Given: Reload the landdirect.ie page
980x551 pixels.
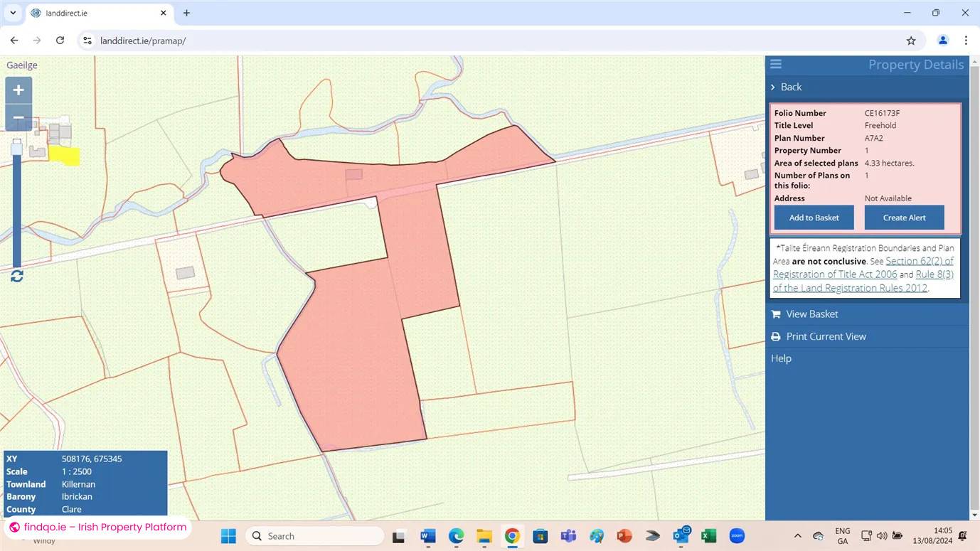Looking at the screenshot, I should [60, 41].
